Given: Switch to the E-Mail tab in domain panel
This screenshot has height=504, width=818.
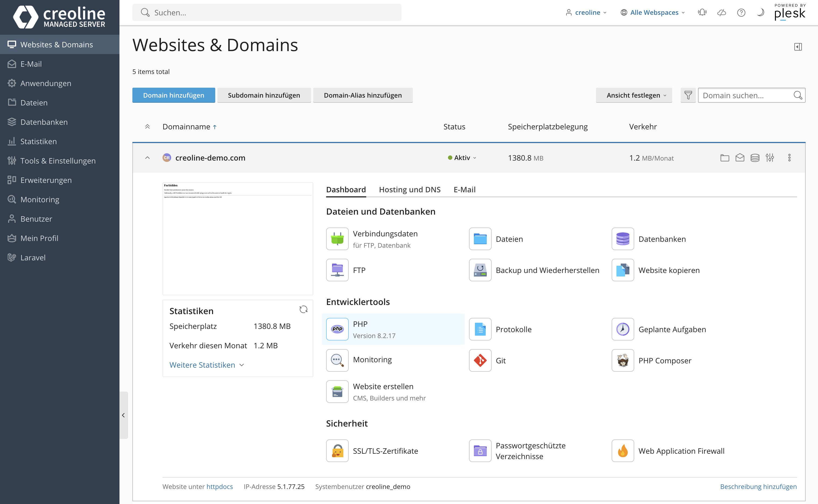Looking at the screenshot, I should point(464,190).
